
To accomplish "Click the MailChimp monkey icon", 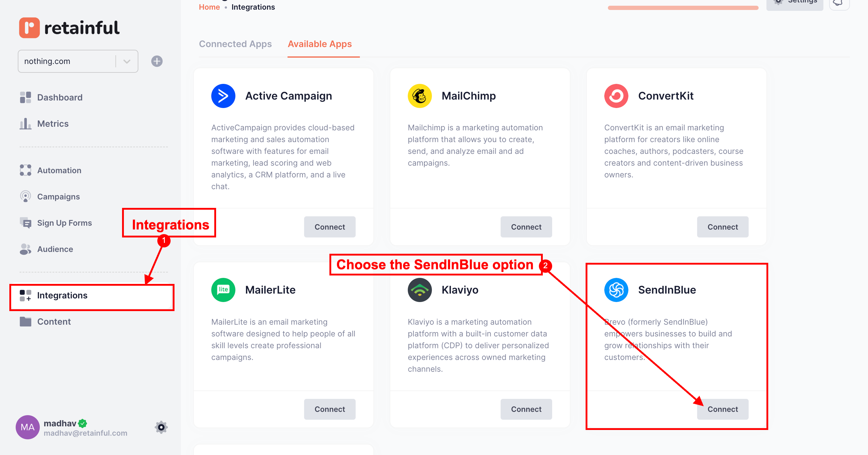I will (x=420, y=96).
